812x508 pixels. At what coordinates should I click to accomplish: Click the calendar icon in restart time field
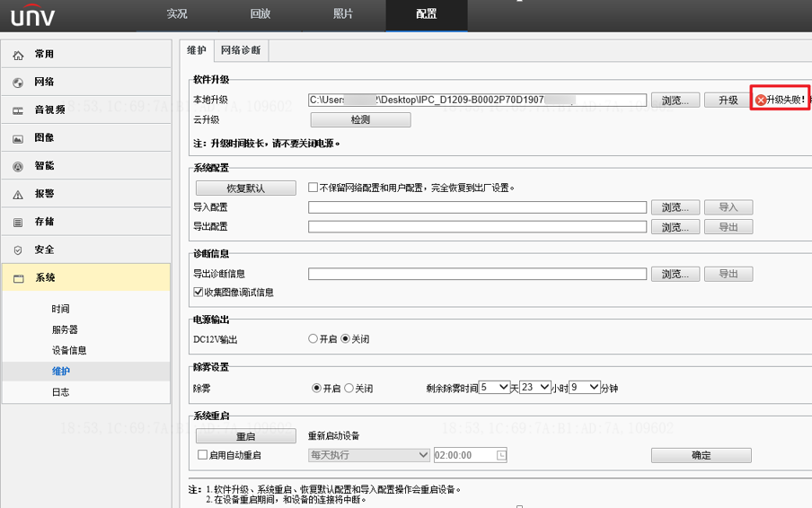(x=501, y=455)
